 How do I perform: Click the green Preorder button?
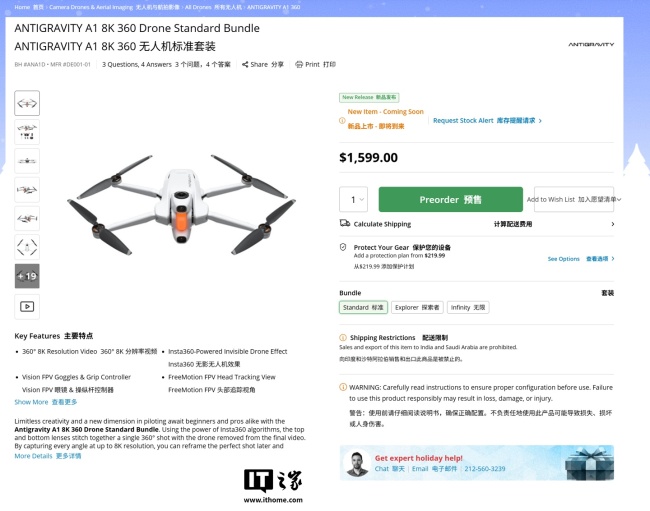pos(450,199)
